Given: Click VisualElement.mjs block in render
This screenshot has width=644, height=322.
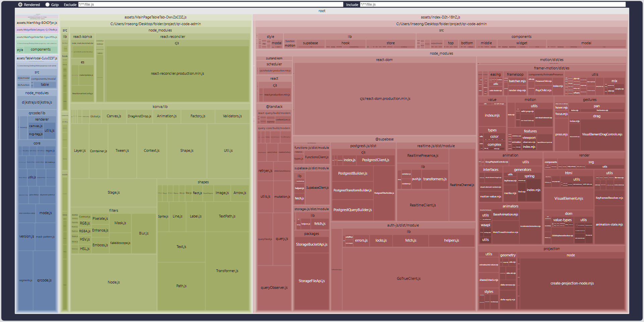Looking at the screenshot, I should click(x=569, y=199).
